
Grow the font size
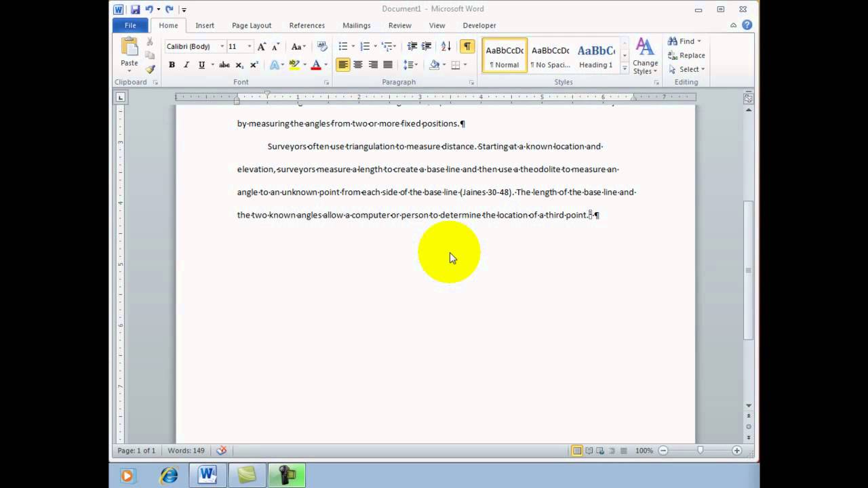pos(262,46)
